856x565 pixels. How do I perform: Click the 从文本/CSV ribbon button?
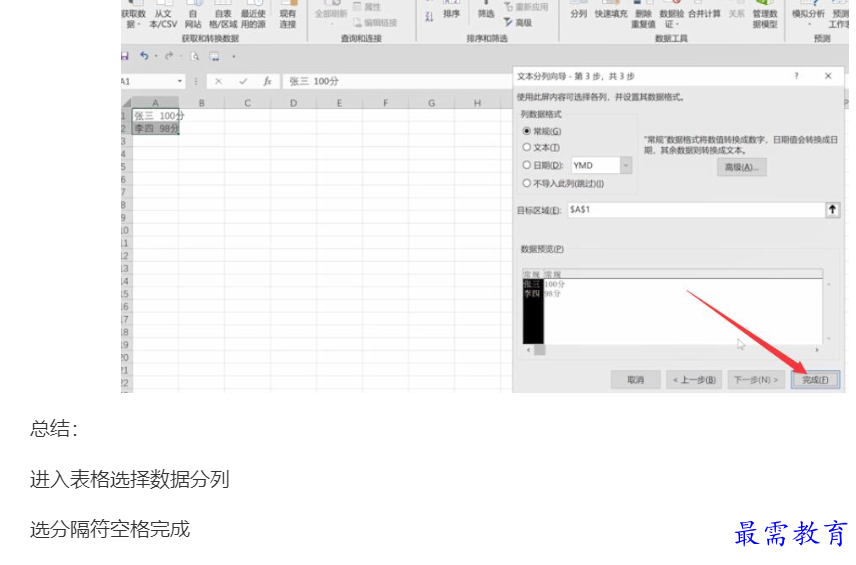(x=163, y=15)
